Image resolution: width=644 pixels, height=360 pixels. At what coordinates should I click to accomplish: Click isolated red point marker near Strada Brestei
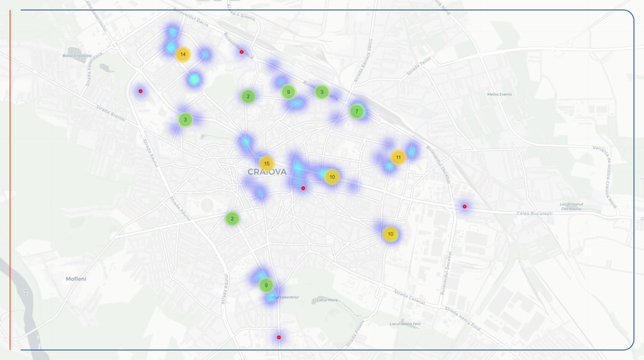(140, 91)
